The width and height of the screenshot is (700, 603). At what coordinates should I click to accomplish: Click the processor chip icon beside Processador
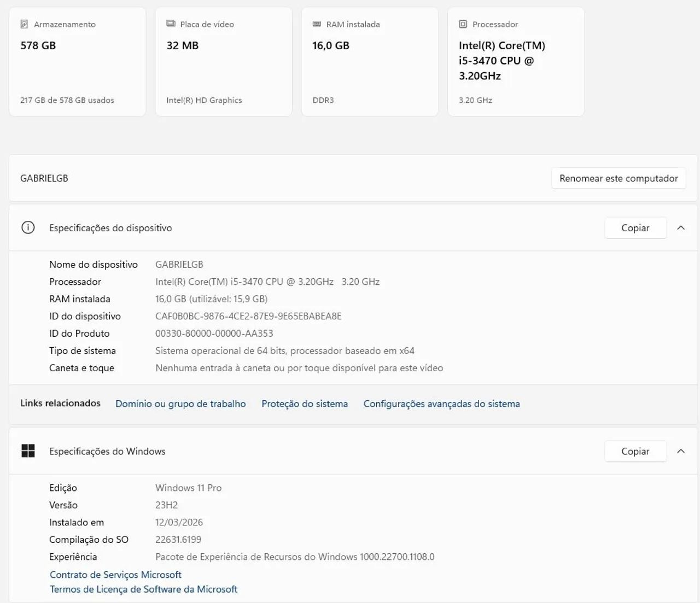[x=463, y=24]
